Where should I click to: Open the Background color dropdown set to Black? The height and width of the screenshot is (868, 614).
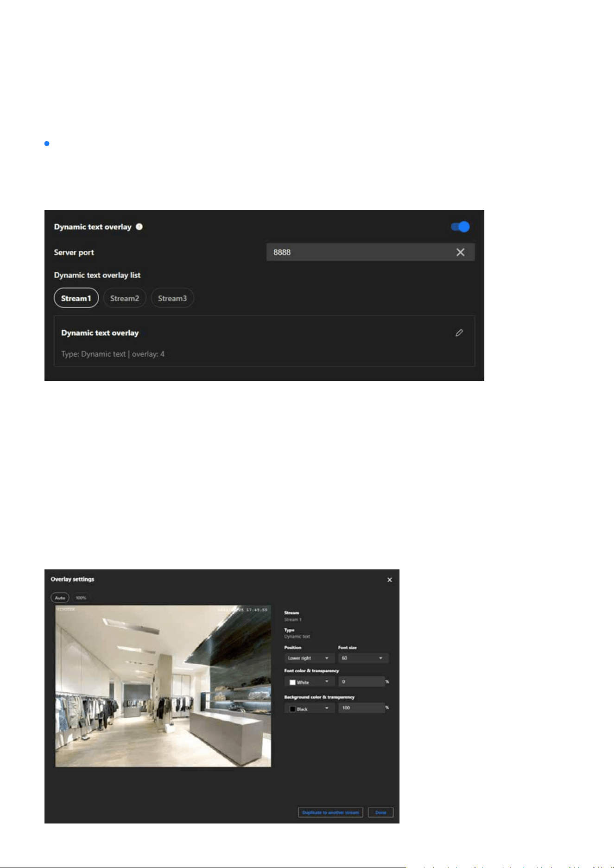click(x=309, y=708)
